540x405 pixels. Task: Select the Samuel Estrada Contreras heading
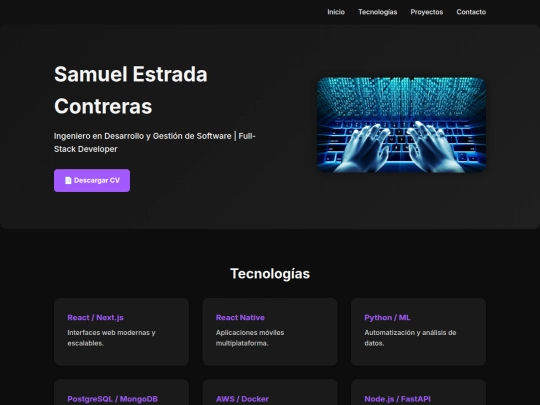[131, 90]
